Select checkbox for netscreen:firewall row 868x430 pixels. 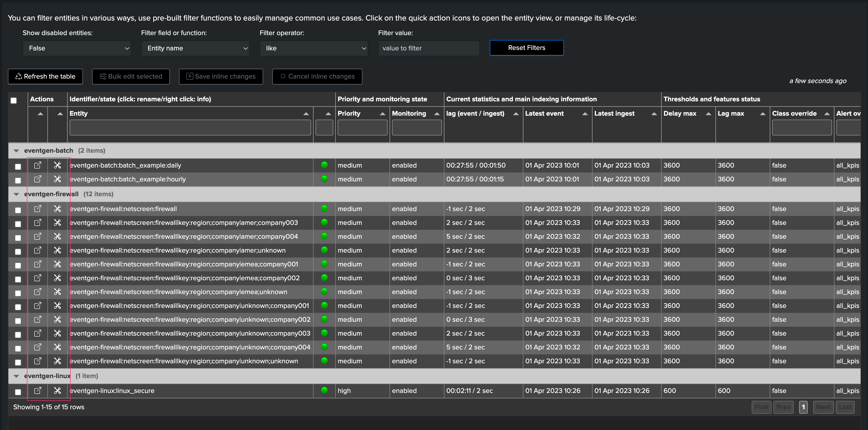pyautogui.click(x=18, y=210)
